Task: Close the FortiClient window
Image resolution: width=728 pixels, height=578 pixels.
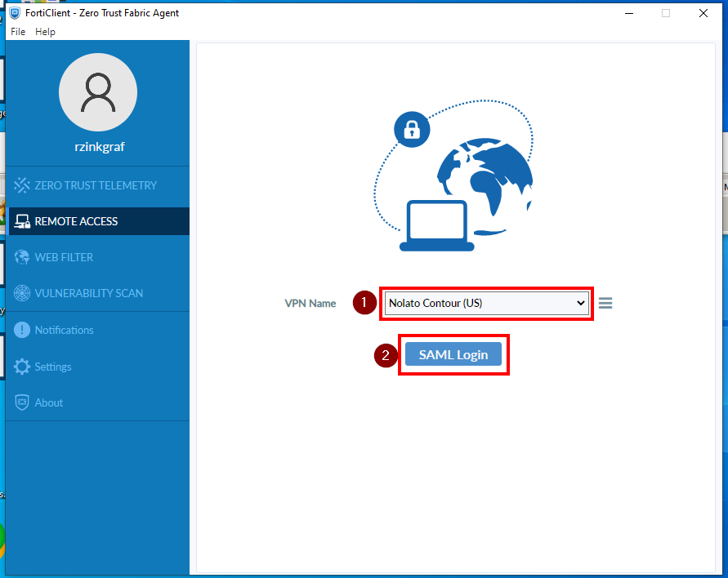Action: pyautogui.click(x=703, y=13)
